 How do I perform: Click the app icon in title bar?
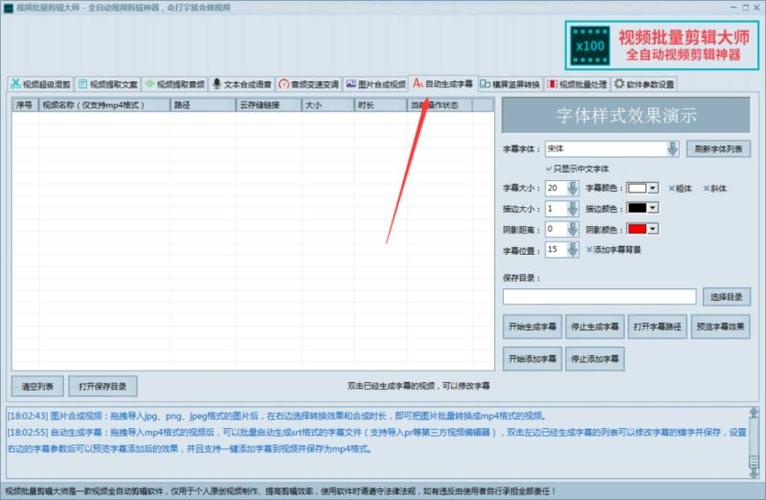point(8,8)
